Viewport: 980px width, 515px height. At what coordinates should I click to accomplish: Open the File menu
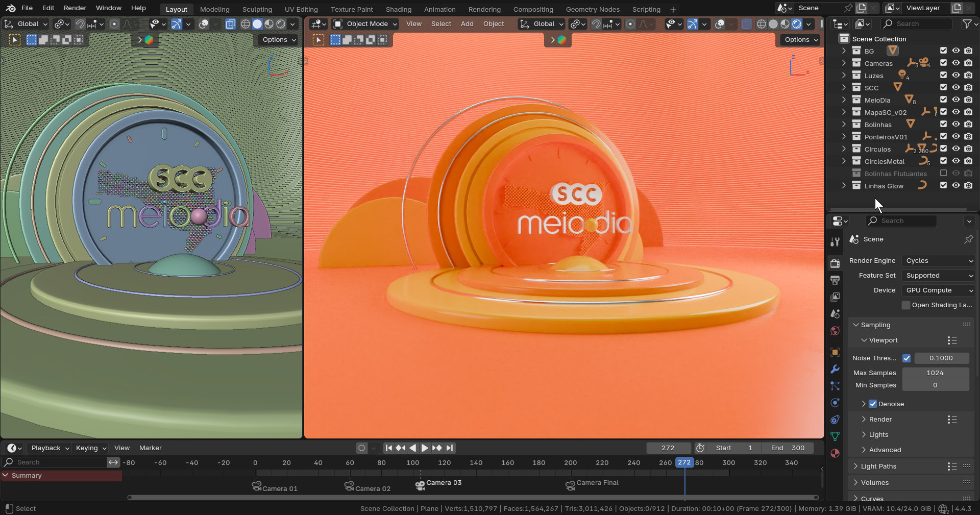pos(27,8)
